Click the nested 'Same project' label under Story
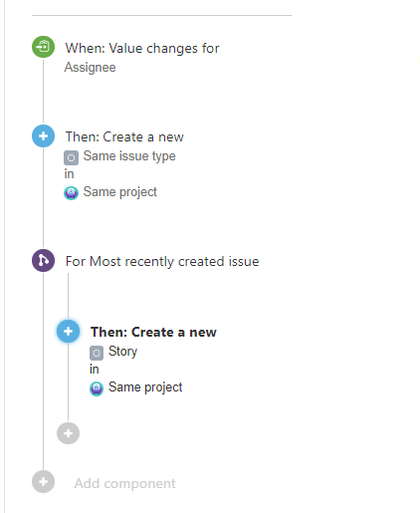The height and width of the screenshot is (513, 420). click(x=145, y=387)
